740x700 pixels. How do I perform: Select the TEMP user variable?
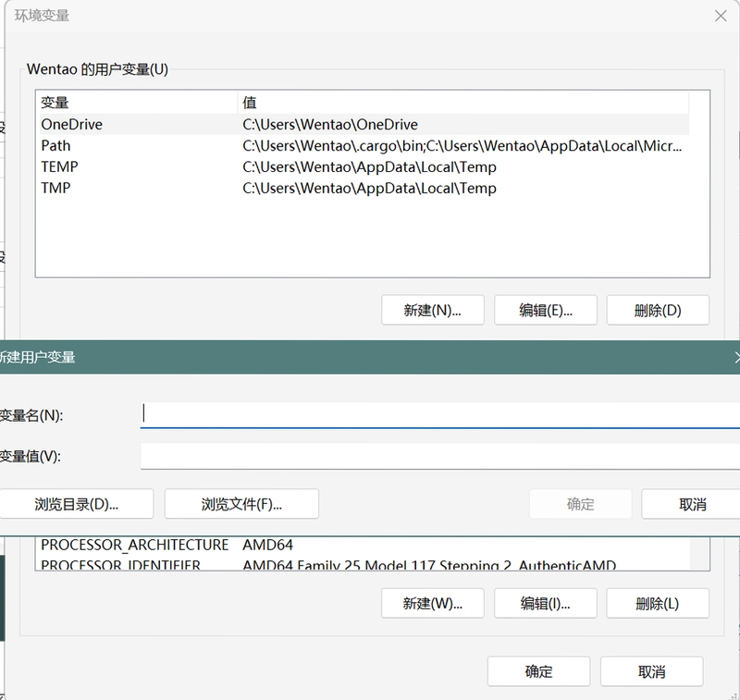364,167
